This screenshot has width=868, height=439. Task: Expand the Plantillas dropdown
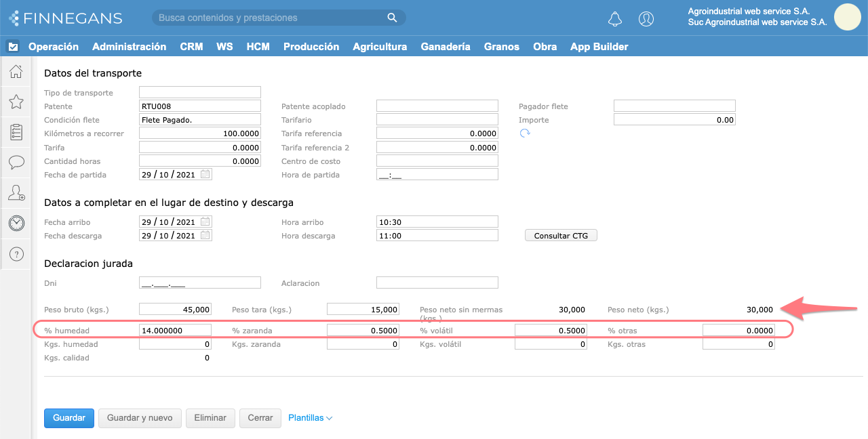click(x=310, y=418)
